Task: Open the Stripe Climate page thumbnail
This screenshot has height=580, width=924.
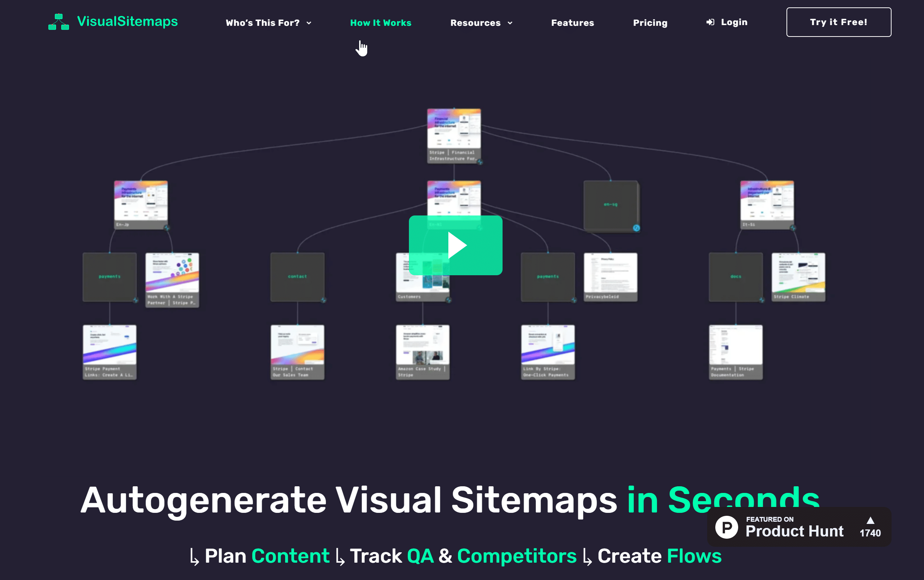Action: pos(798,277)
